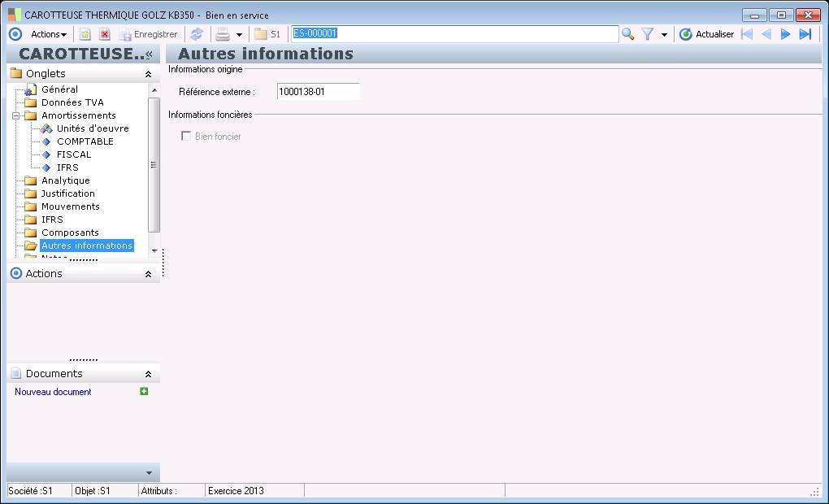
Task: Click the new record star icon
Action: pos(85,34)
